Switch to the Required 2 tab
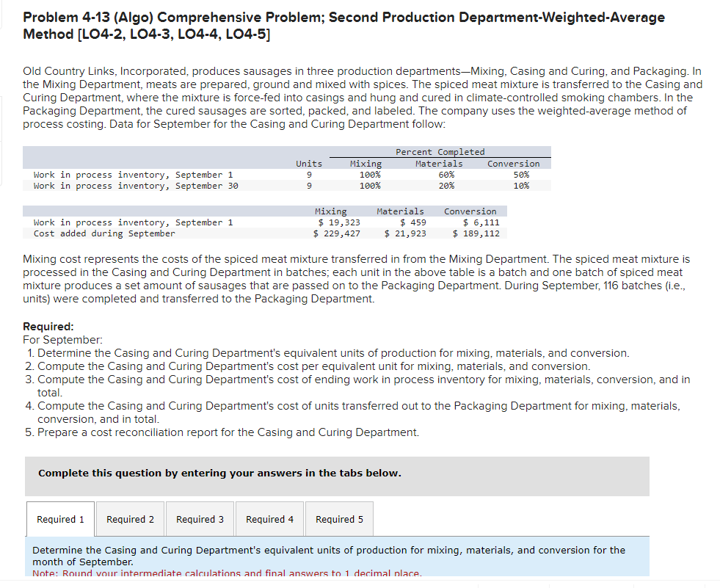 point(130,519)
